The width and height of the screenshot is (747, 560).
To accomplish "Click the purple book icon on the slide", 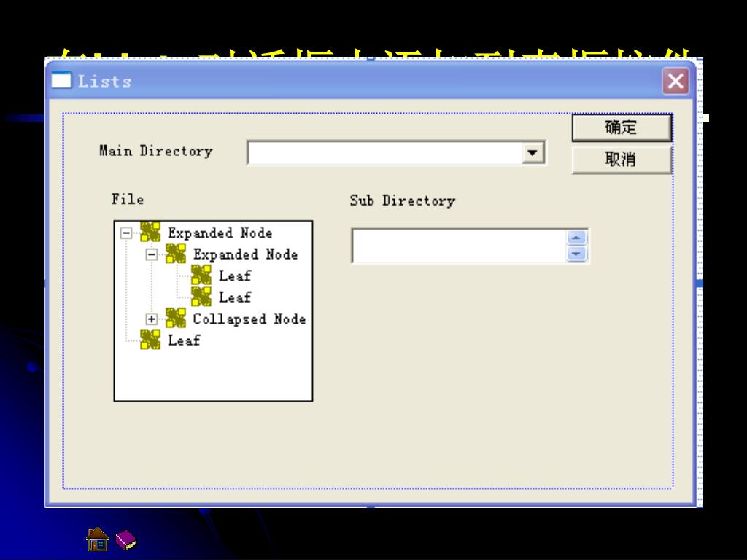I will pos(125,540).
